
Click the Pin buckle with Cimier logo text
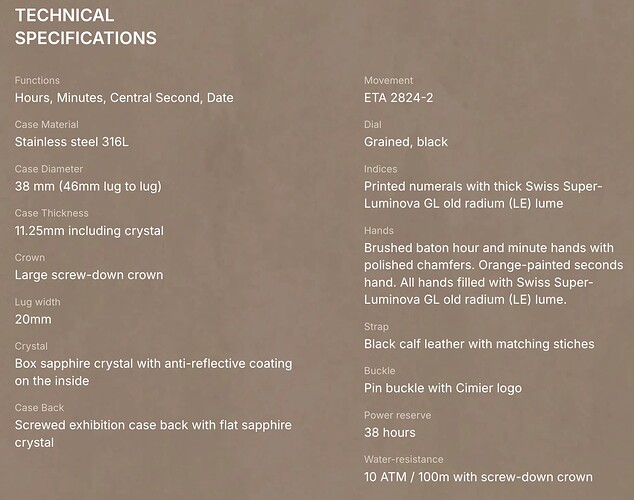[x=443, y=388]
